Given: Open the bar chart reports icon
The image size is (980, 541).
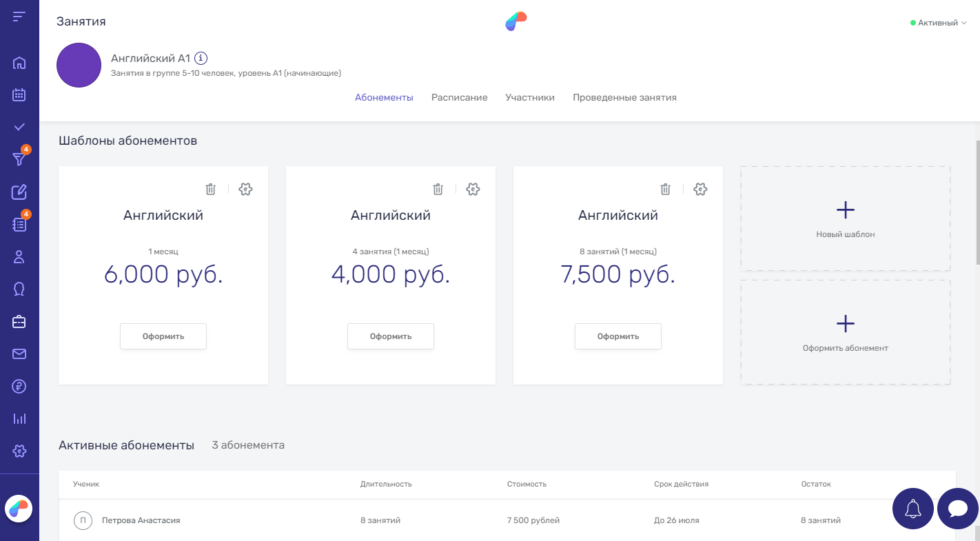Looking at the screenshot, I should tap(19, 418).
